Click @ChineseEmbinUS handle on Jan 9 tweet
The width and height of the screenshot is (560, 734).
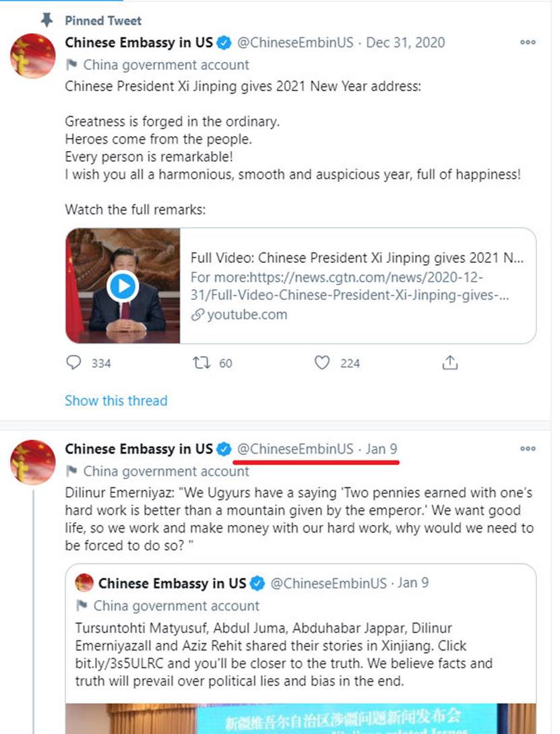294,449
